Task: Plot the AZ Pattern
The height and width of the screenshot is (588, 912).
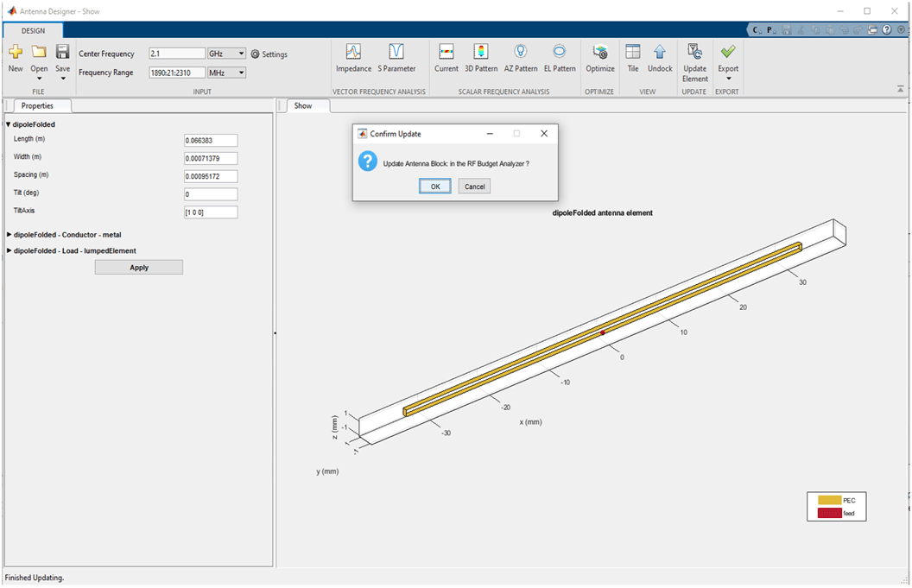Action: pyautogui.click(x=521, y=58)
